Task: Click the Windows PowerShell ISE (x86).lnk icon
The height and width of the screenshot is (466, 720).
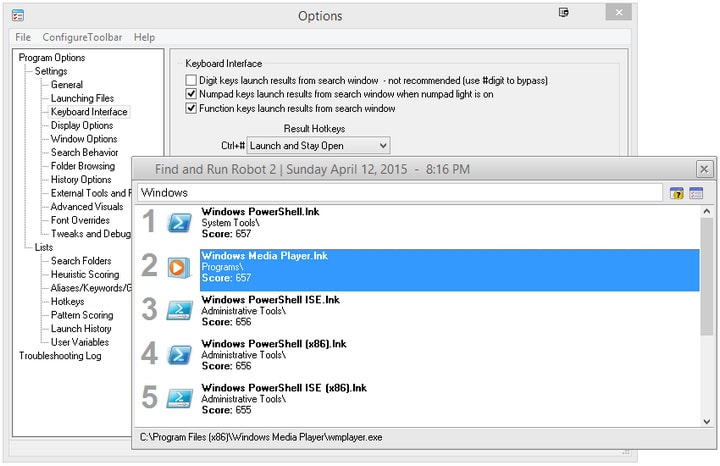Action: coord(180,399)
